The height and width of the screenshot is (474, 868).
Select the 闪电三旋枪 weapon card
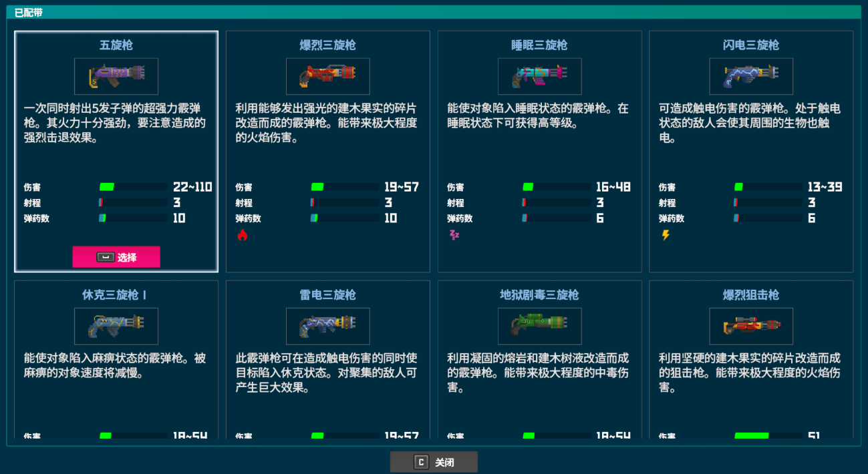coord(751,150)
